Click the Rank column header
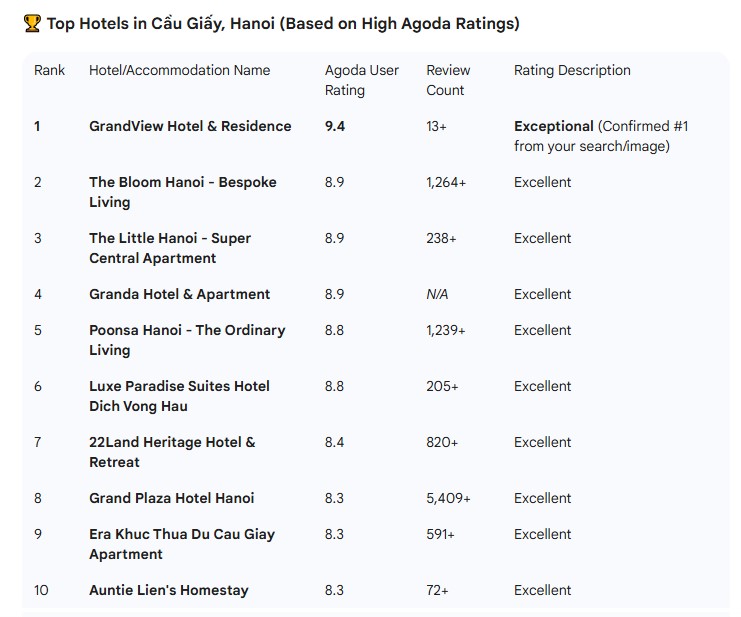This screenshot has height=617, width=741. pyautogui.click(x=49, y=70)
